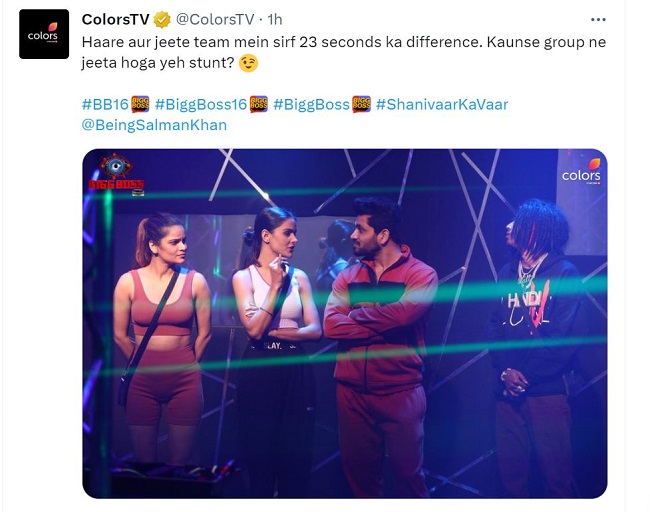Open the 1h timestamp link
650x512 pixels.
(274, 19)
